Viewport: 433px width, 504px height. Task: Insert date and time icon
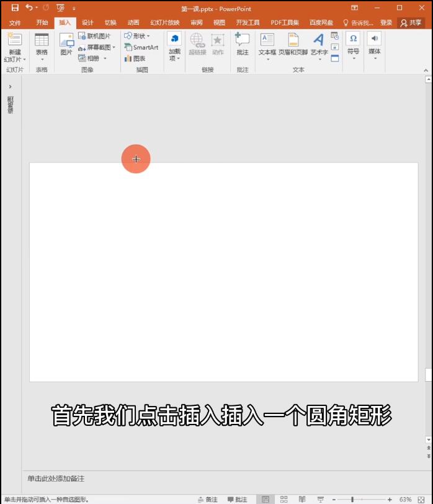pos(335,35)
